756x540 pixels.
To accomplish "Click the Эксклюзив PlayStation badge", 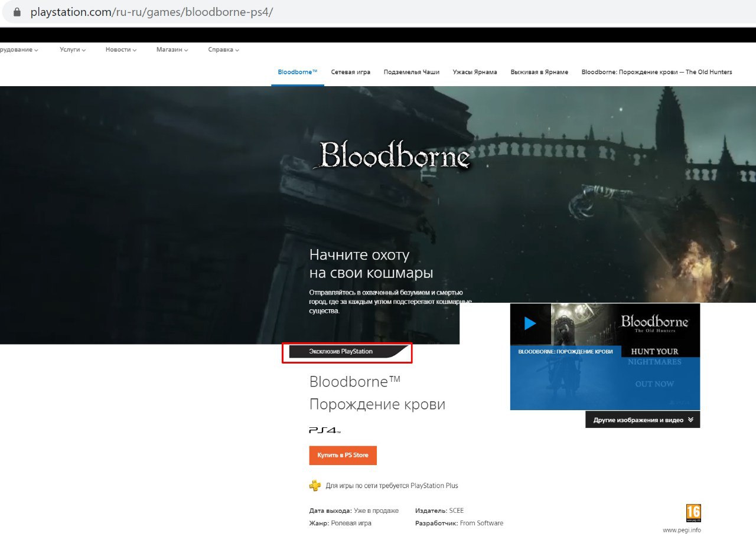I will coord(347,352).
